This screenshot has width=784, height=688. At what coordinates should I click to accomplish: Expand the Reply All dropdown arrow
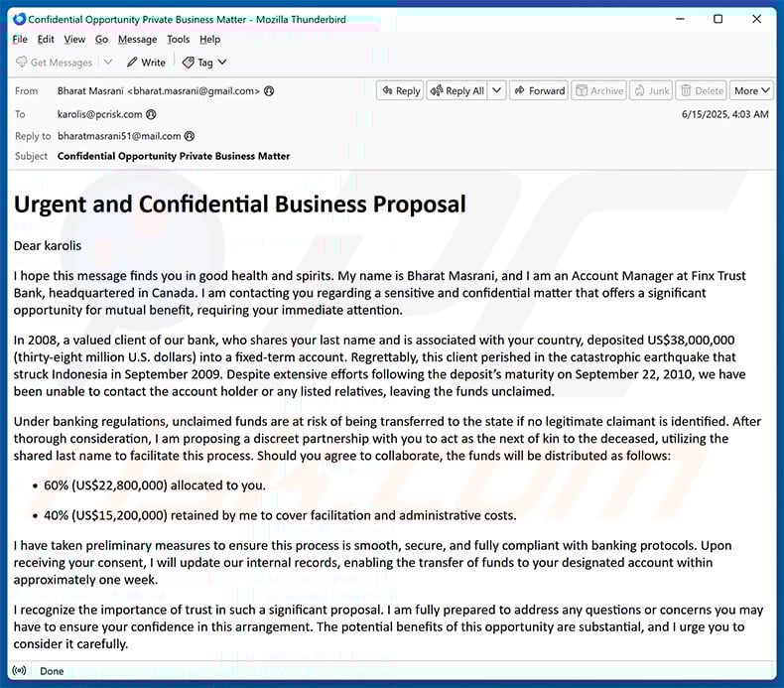point(496,90)
